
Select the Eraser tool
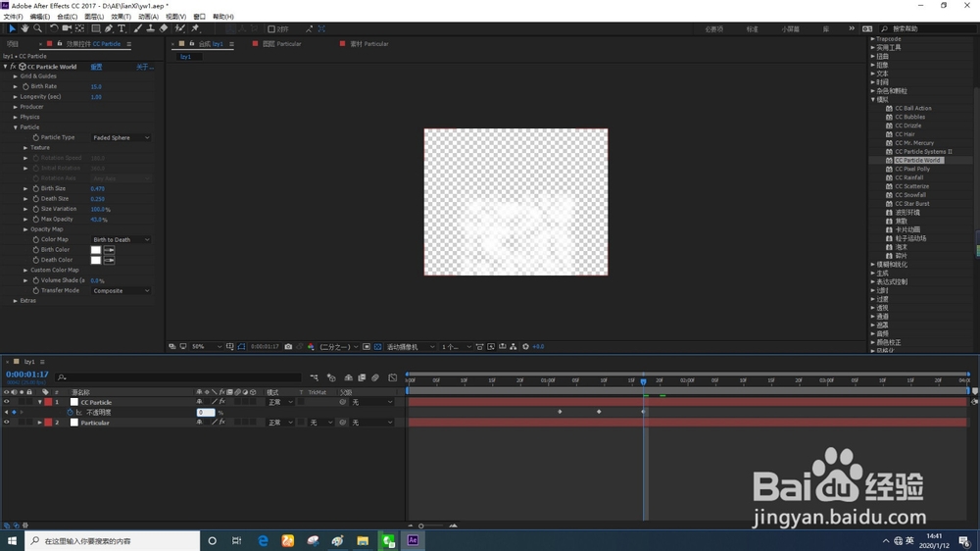pos(164,28)
